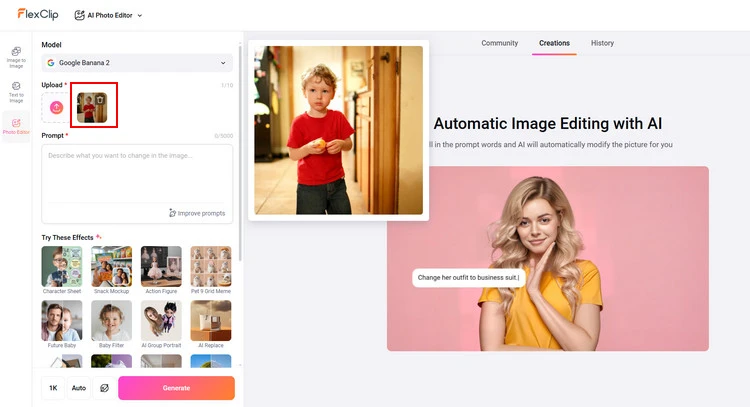Click the FlexClip logo
This screenshot has width=750, height=407.
point(38,14)
